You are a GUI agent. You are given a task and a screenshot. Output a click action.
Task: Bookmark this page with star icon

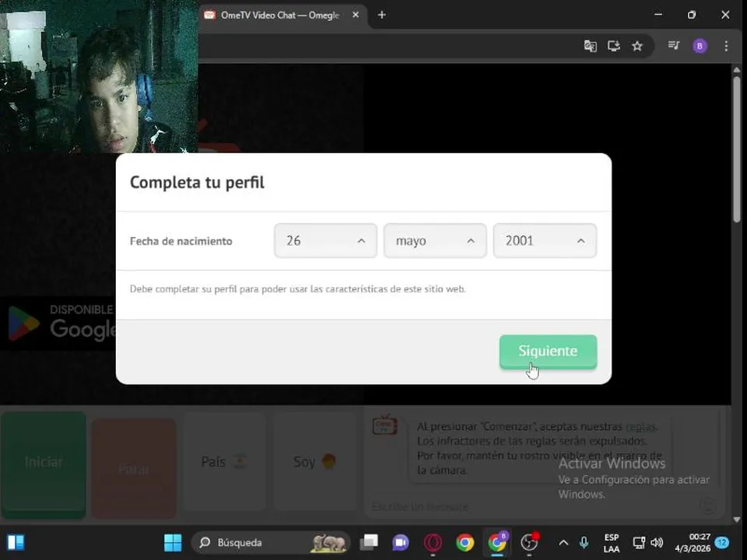pyautogui.click(x=637, y=46)
